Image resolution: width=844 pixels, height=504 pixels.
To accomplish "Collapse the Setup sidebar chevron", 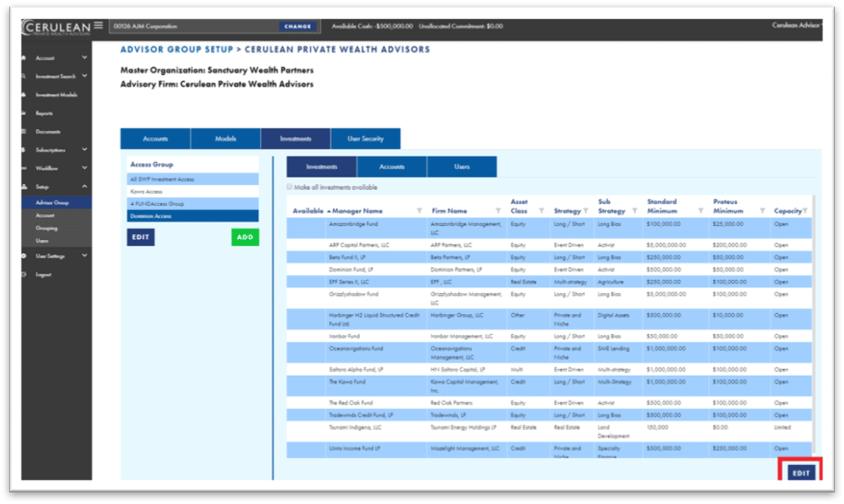I will click(x=84, y=187).
